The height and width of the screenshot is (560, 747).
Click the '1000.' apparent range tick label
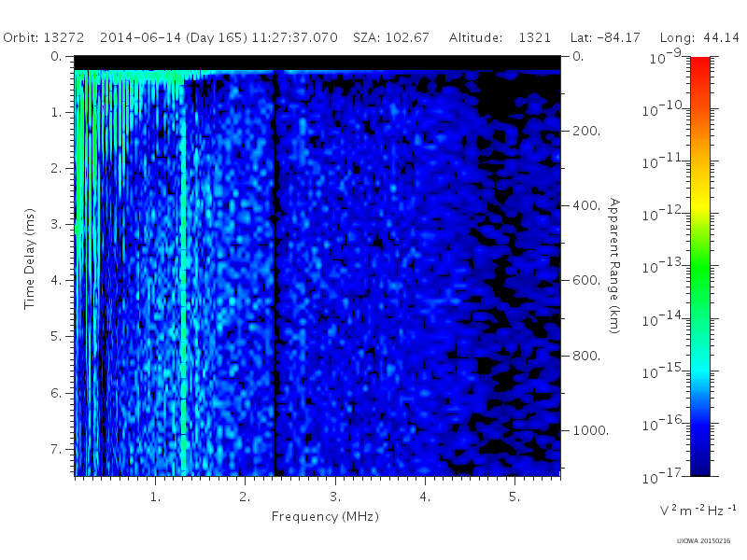tap(591, 430)
